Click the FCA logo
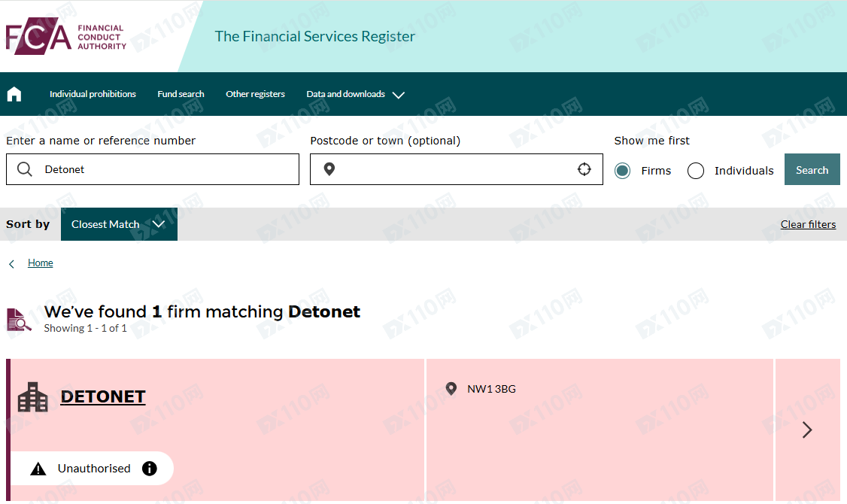The image size is (847, 504). tap(66, 36)
